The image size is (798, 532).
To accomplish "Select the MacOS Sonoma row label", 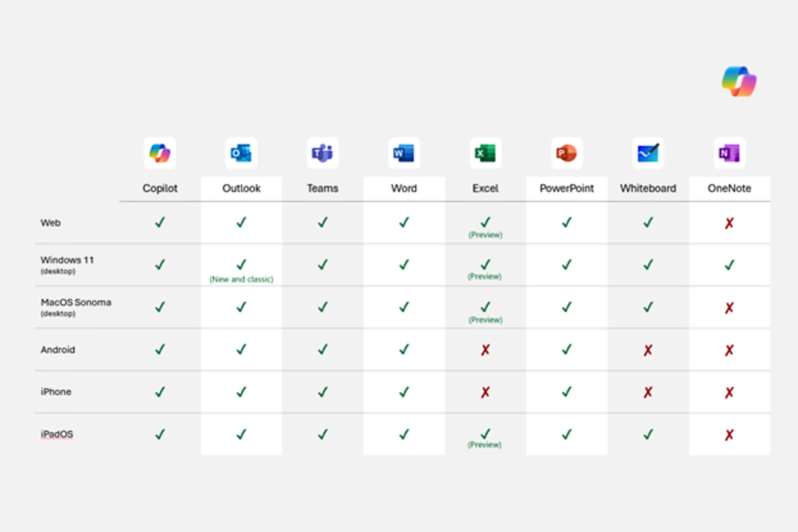I will pyautogui.click(x=76, y=302).
